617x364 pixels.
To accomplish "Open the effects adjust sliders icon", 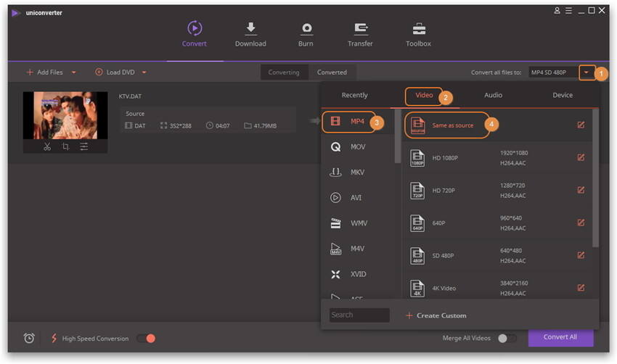I will pos(83,146).
